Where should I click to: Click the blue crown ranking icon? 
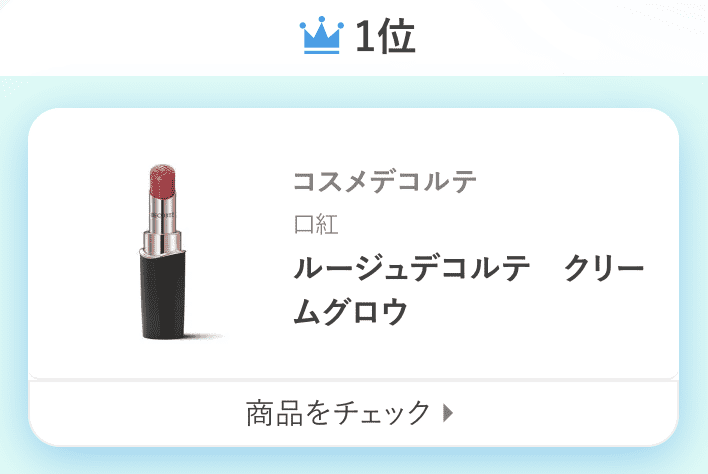pos(321,35)
